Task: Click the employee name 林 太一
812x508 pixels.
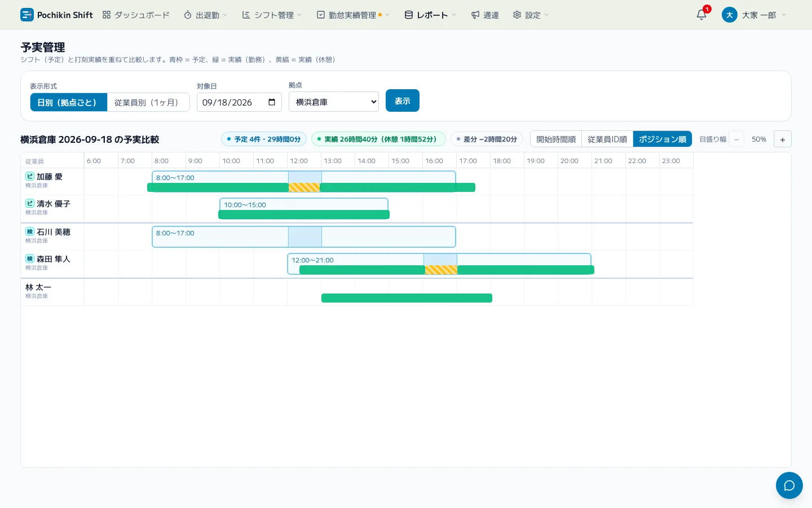Action: [38, 287]
